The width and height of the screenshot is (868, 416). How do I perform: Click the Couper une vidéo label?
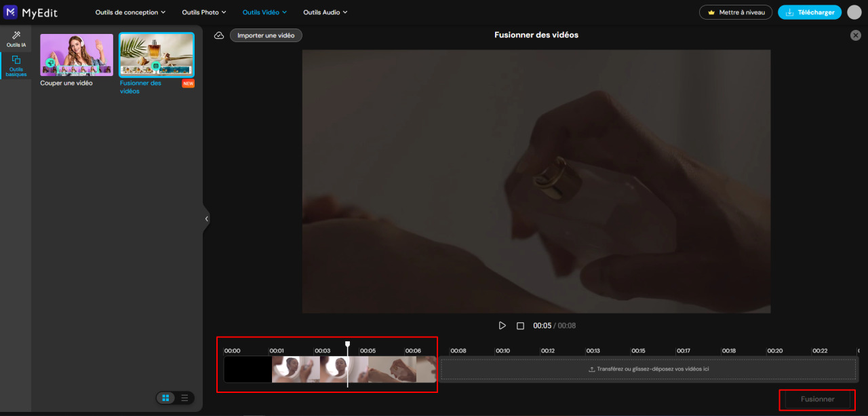pos(66,83)
